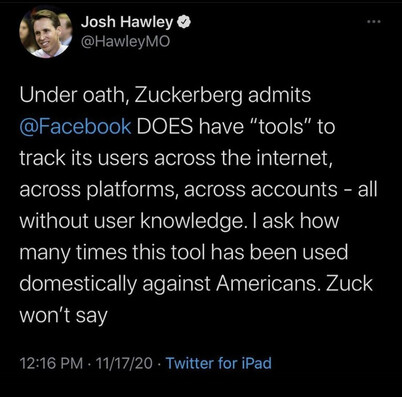Click the word Zuckerberg in the tweet
This screenshot has height=397, width=402.
click(188, 96)
